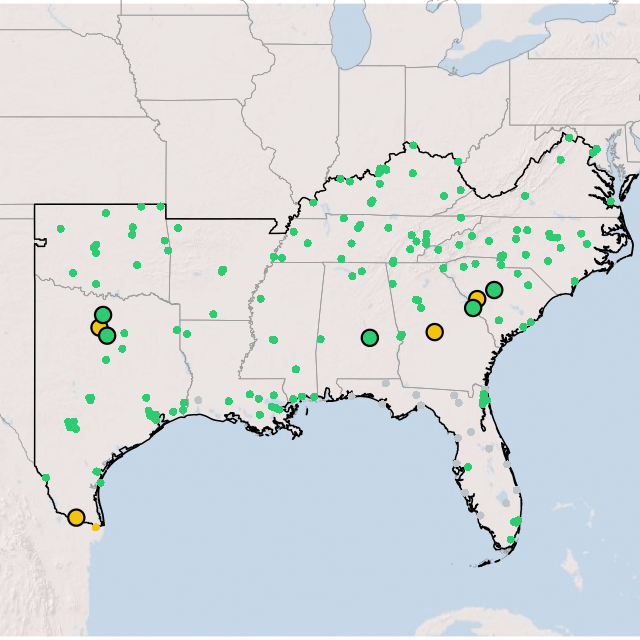Click green dot at Kentucky's northern tip
The image size is (640, 640).
tap(413, 145)
